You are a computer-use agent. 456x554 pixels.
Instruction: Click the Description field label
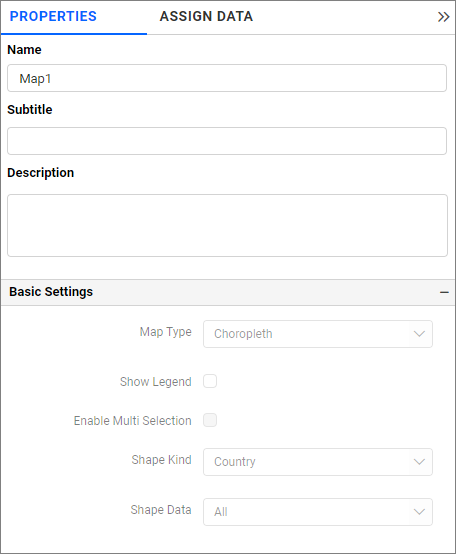(x=41, y=173)
